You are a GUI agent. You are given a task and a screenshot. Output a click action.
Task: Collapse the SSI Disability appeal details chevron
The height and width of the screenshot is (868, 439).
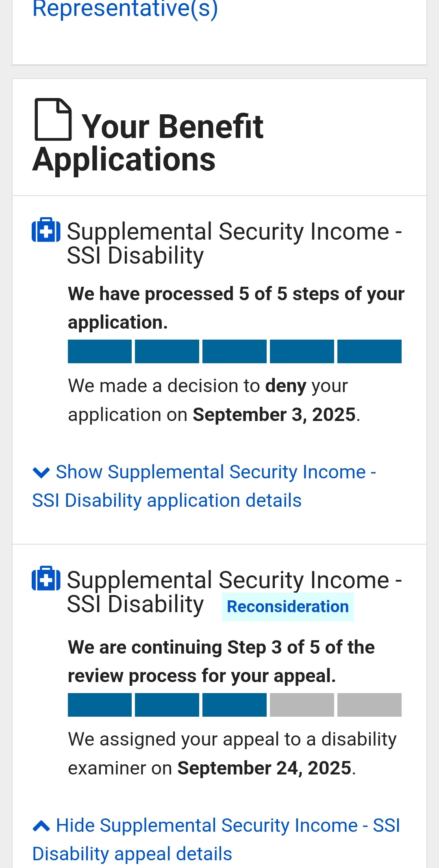click(41, 826)
